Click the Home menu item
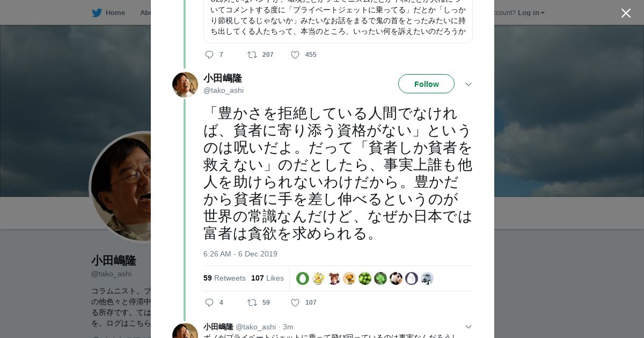The image size is (644, 338). click(115, 12)
